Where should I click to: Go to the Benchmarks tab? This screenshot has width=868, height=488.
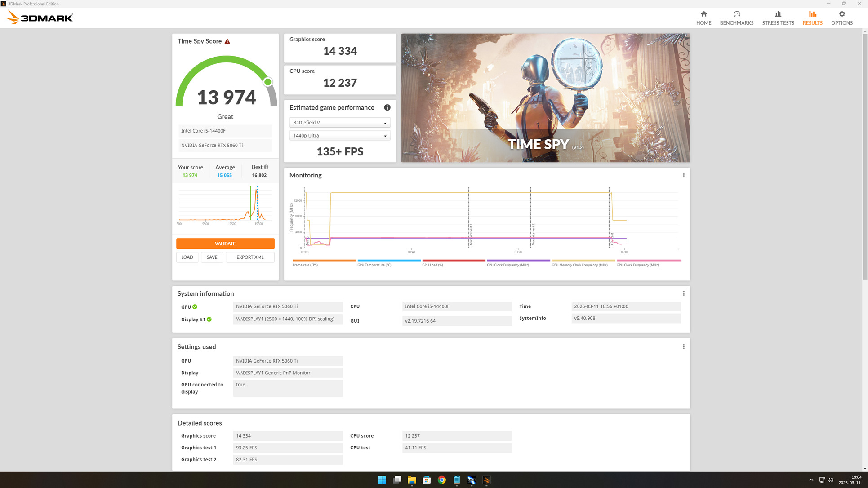[736, 18]
